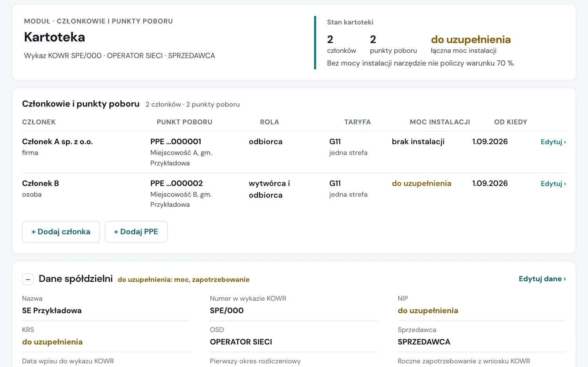Screen dimensions: 588x367
Task: Select the Członek B name
Action: point(40,183)
